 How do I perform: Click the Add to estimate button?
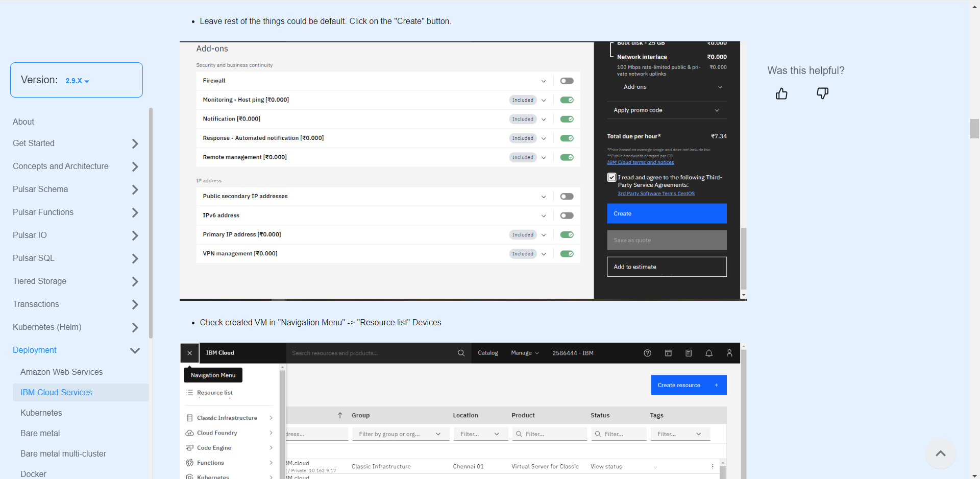667,267
